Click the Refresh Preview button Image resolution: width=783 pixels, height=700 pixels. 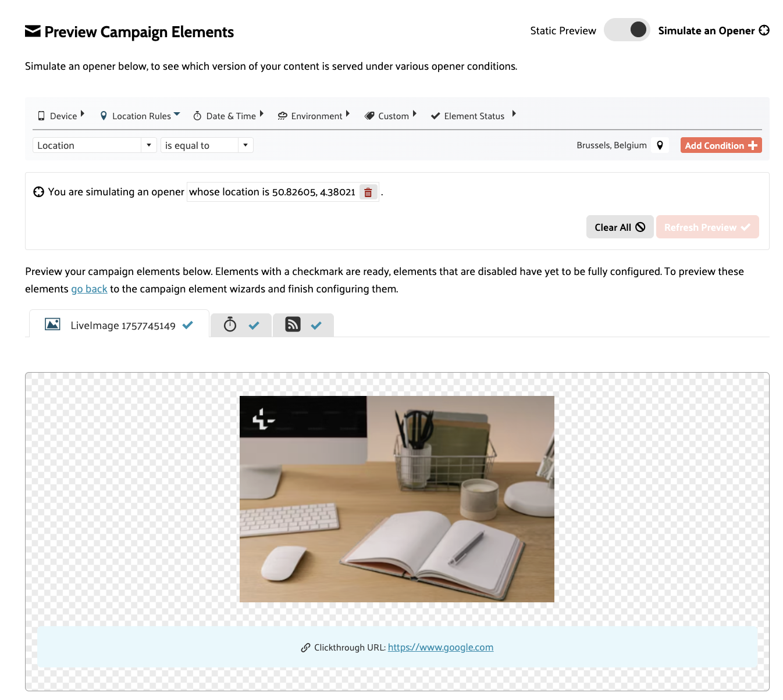point(707,227)
